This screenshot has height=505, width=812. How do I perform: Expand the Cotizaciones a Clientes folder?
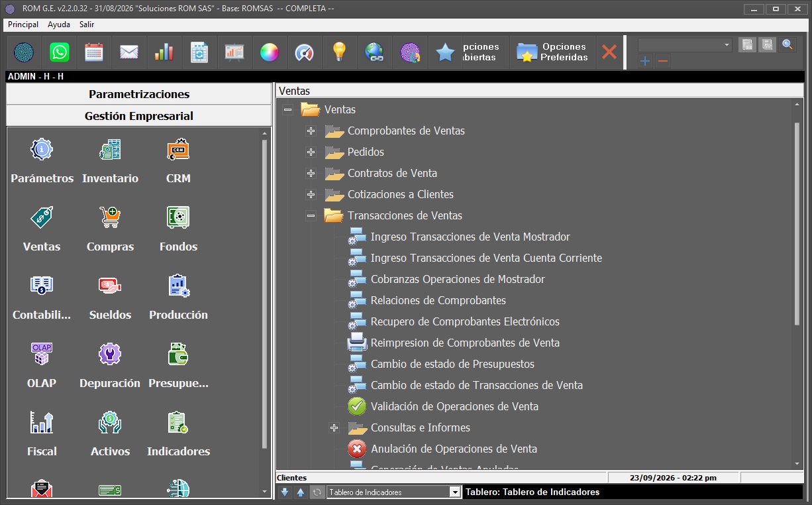[x=311, y=195]
